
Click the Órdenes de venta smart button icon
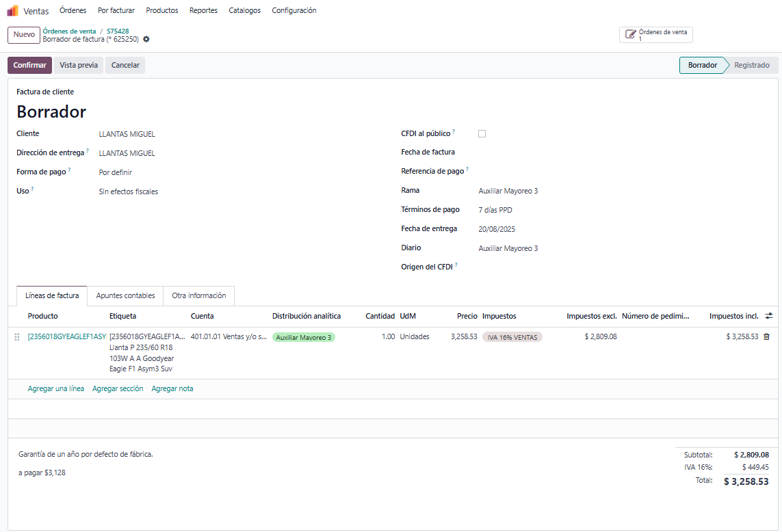point(631,34)
